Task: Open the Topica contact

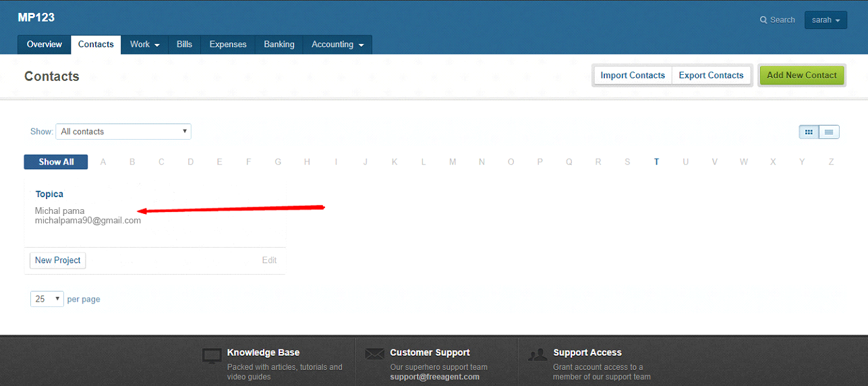Action: coord(49,194)
